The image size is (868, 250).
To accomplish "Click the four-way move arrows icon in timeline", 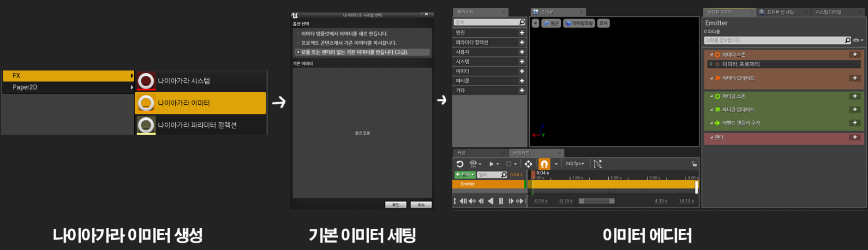I will [528, 164].
